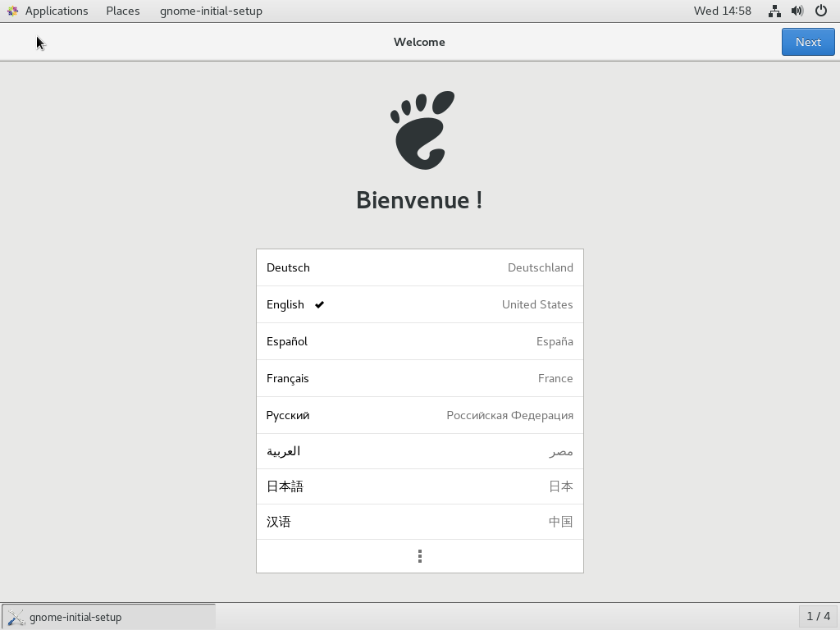Select the Chinese 汉语 language row
Viewport: 840px width, 630px height.
pos(420,522)
